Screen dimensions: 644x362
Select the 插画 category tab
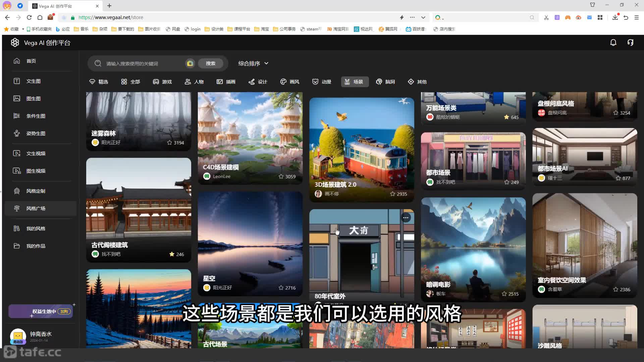click(x=226, y=82)
